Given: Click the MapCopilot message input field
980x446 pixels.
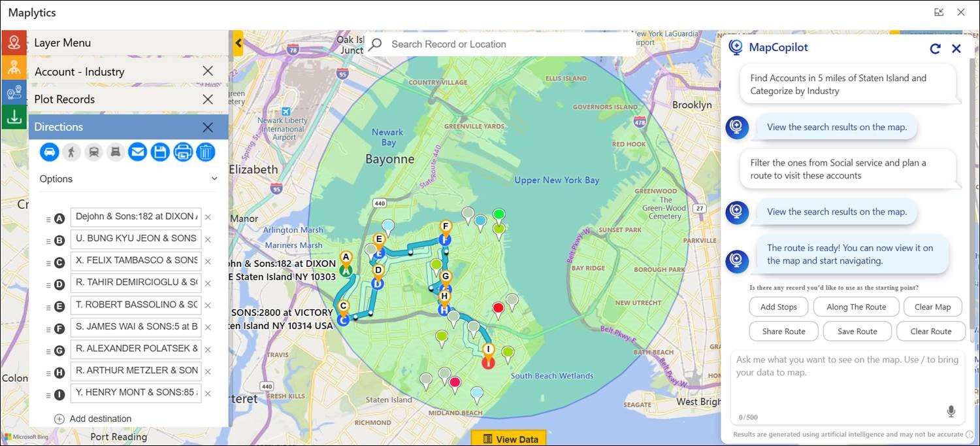Looking at the screenshot, I should tap(843, 383).
